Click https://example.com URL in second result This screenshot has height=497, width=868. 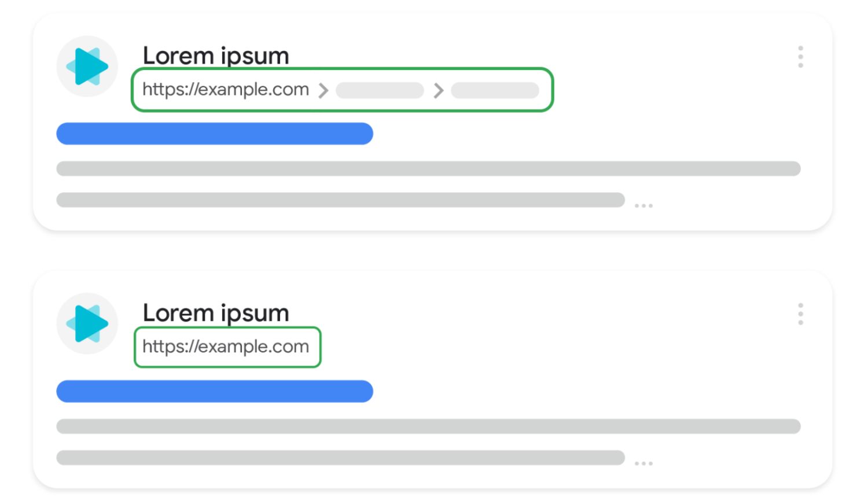[x=226, y=347]
